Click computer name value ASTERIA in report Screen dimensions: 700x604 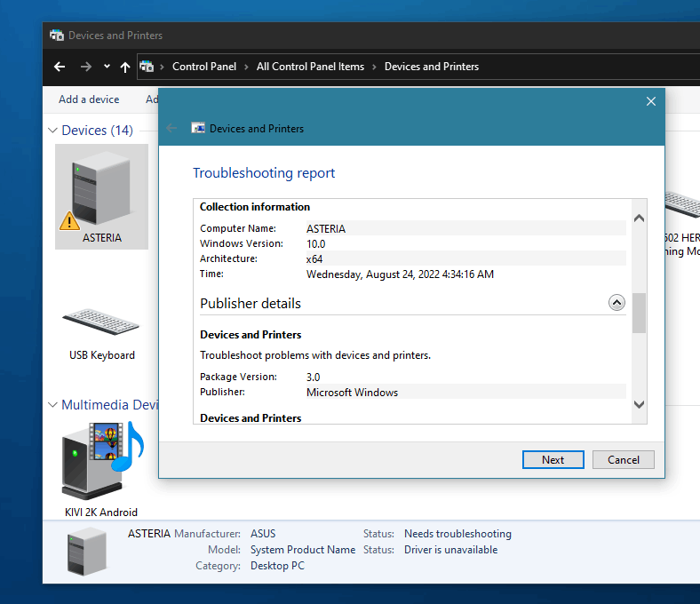click(x=325, y=228)
